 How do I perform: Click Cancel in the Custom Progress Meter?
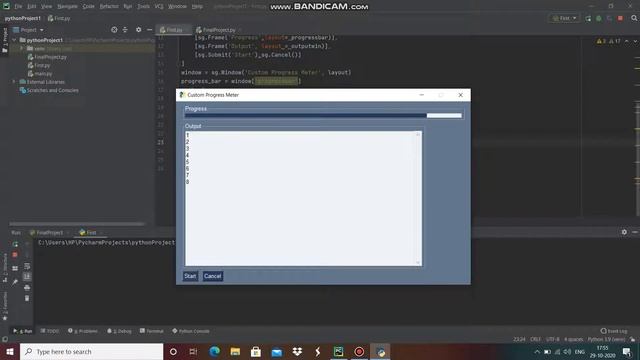213,276
